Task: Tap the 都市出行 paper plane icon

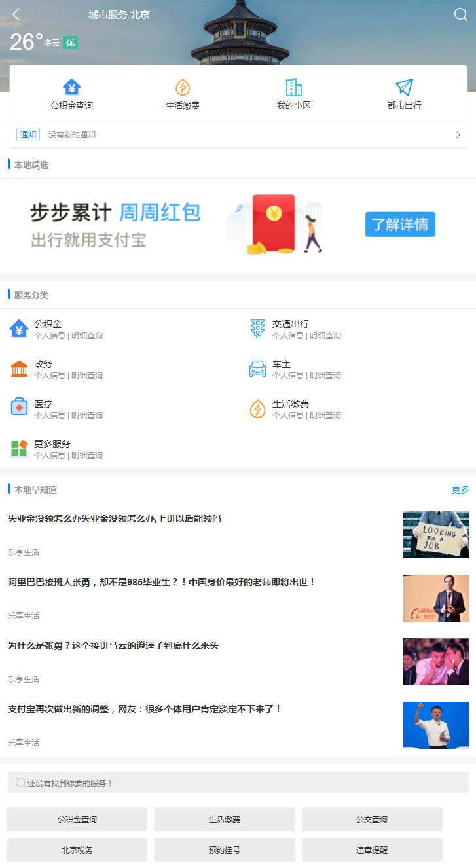Action: click(x=404, y=87)
